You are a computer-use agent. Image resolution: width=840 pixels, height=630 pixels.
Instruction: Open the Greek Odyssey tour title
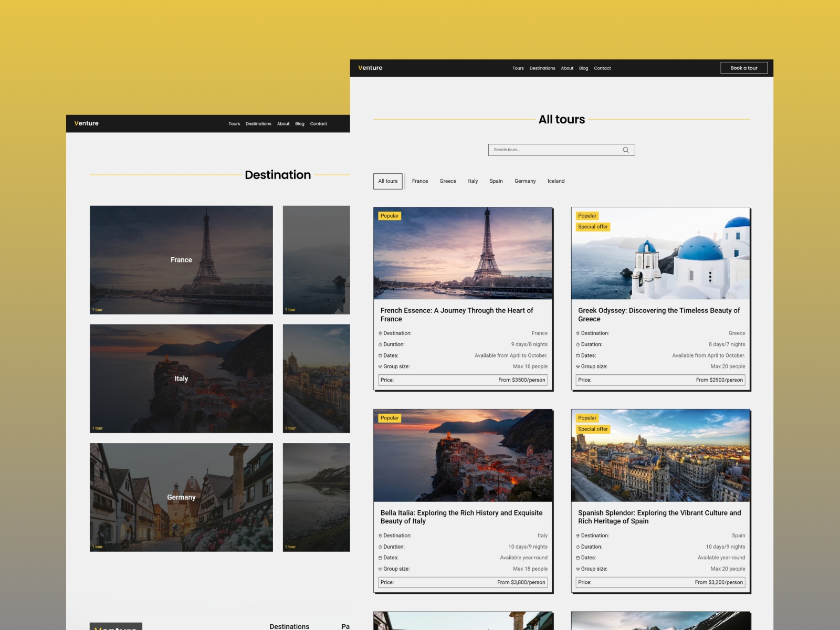click(659, 314)
